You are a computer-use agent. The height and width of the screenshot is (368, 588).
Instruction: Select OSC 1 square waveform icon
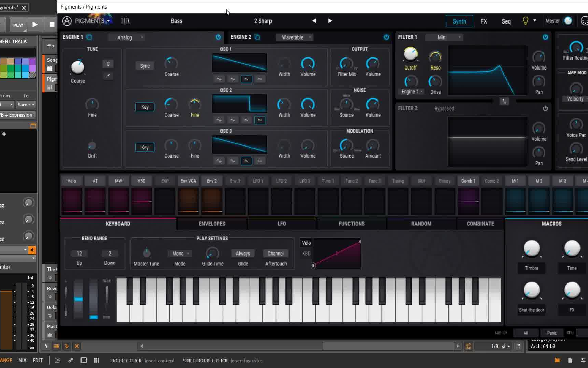point(260,79)
